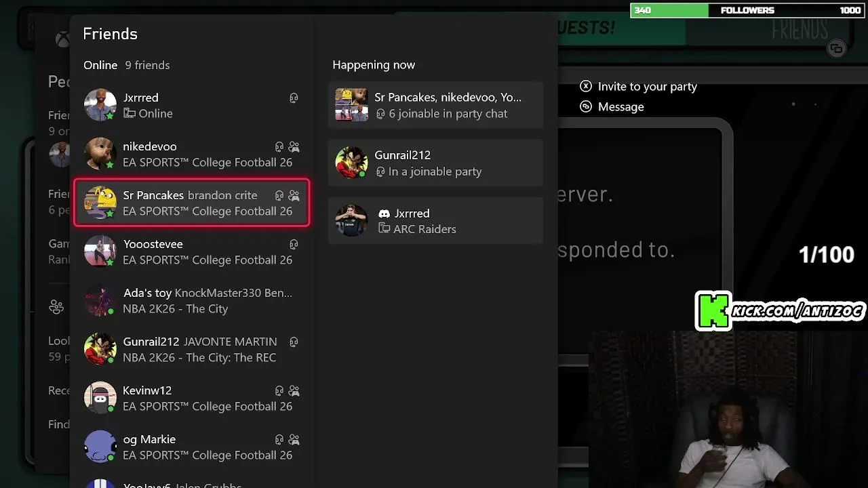Click headset icon on Gunrail212's friend row
Image resolution: width=868 pixels, height=488 pixels.
click(x=294, y=342)
